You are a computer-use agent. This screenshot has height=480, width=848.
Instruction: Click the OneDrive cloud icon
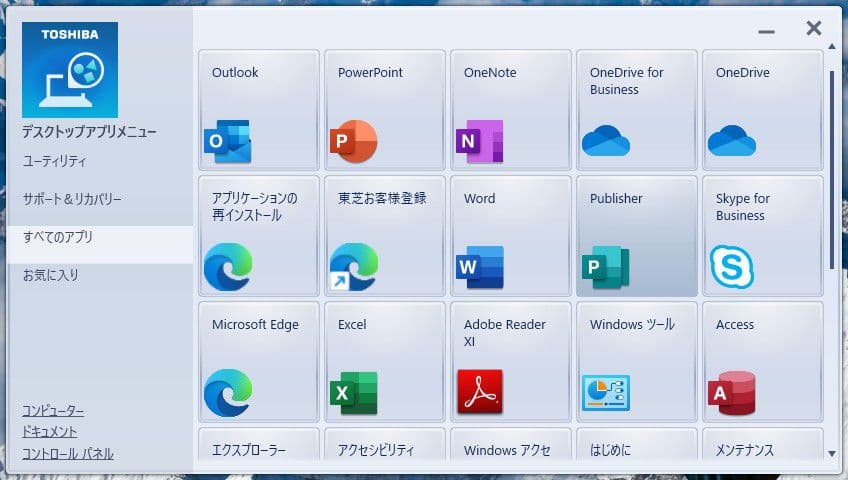732,141
